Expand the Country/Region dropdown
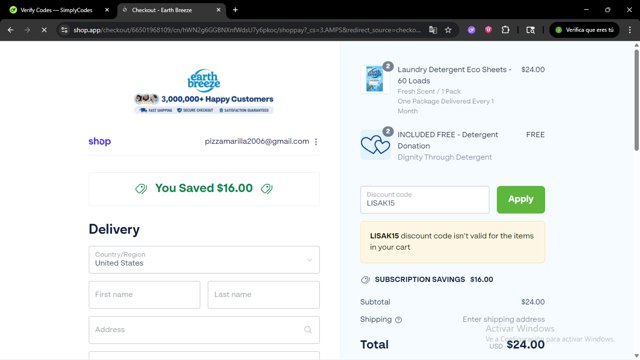The image size is (640, 360). [204, 260]
